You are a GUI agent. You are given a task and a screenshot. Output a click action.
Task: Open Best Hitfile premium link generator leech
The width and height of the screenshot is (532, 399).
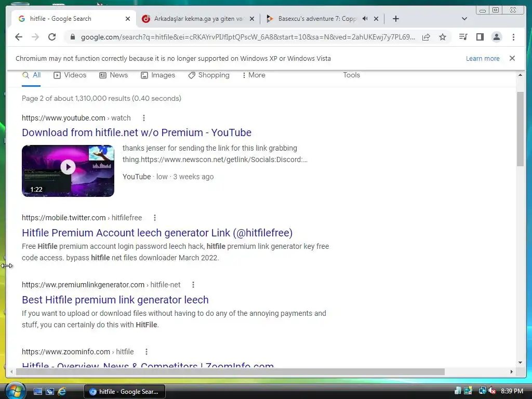pyautogui.click(x=115, y=300)
